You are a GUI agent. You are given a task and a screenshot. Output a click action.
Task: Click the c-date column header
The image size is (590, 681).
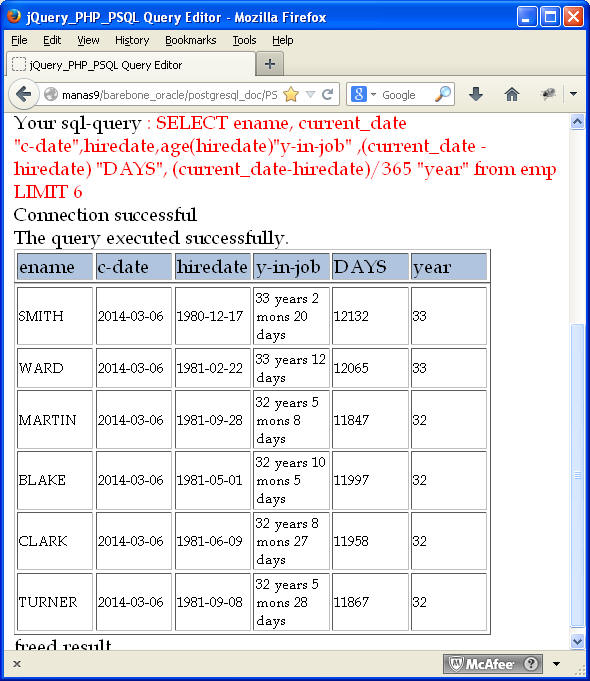coord(134,267)
